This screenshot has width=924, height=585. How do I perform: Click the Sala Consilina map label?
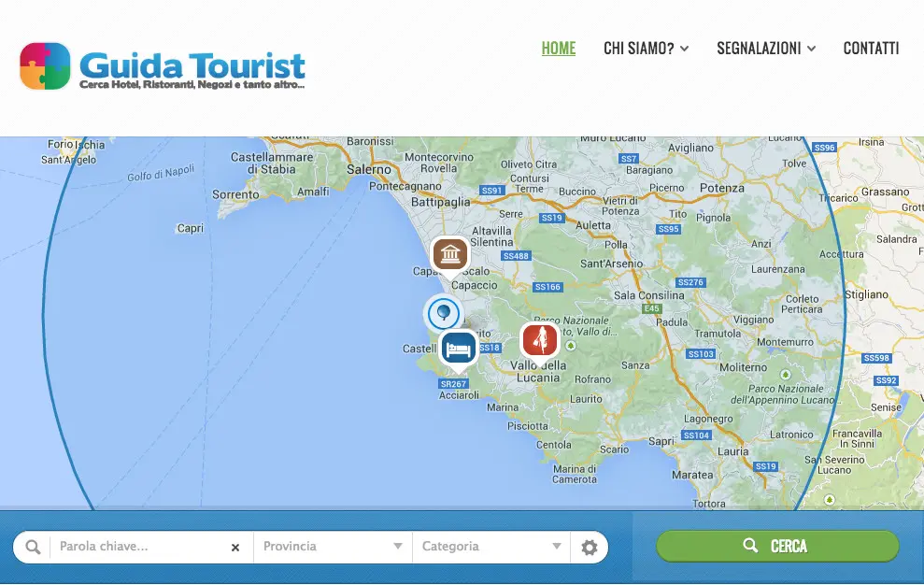tap(649, 295)
